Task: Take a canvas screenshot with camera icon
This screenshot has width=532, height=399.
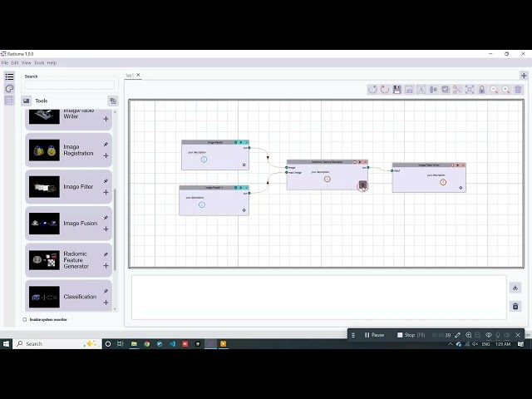Action: click(409, 90)
